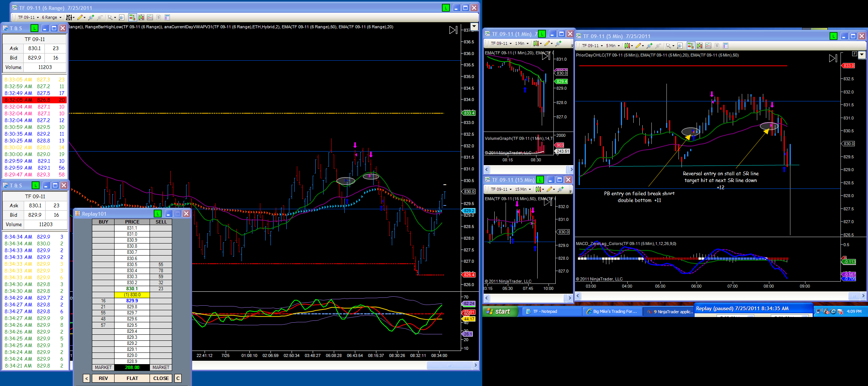Click the 208.00 PnL cell in Replay101
The image size is (868, 386).
coord(132,367)
